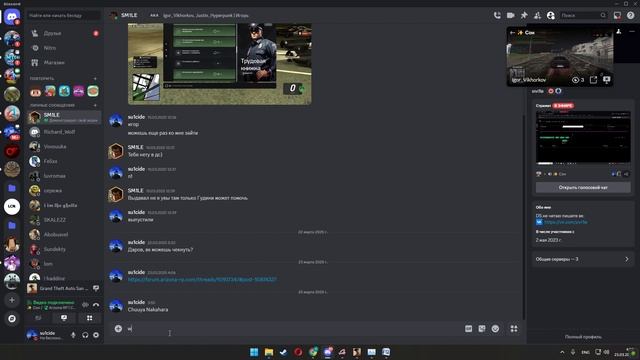Go back arrow in stream popout

tap(512, 32)
